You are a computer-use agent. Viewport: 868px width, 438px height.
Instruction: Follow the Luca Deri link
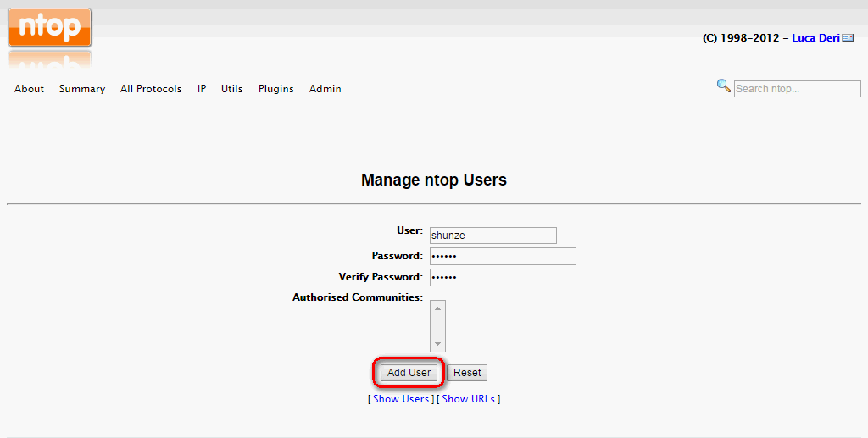point(816,38)
